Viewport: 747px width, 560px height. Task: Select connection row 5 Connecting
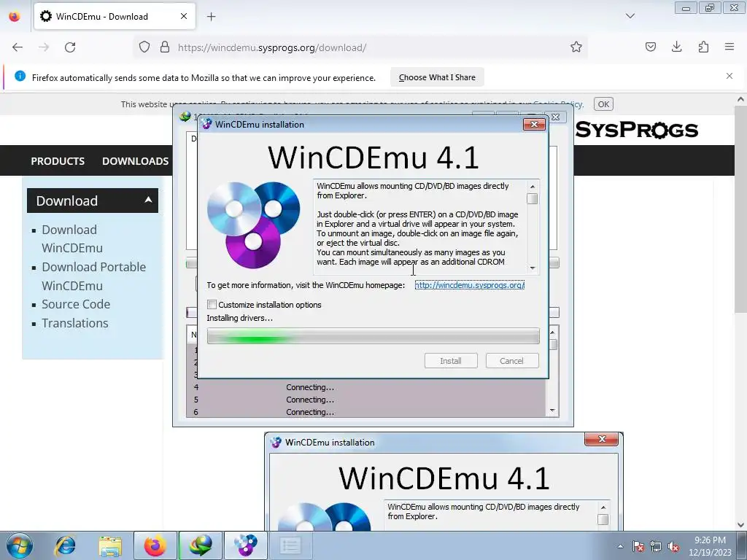pos(367,400)
